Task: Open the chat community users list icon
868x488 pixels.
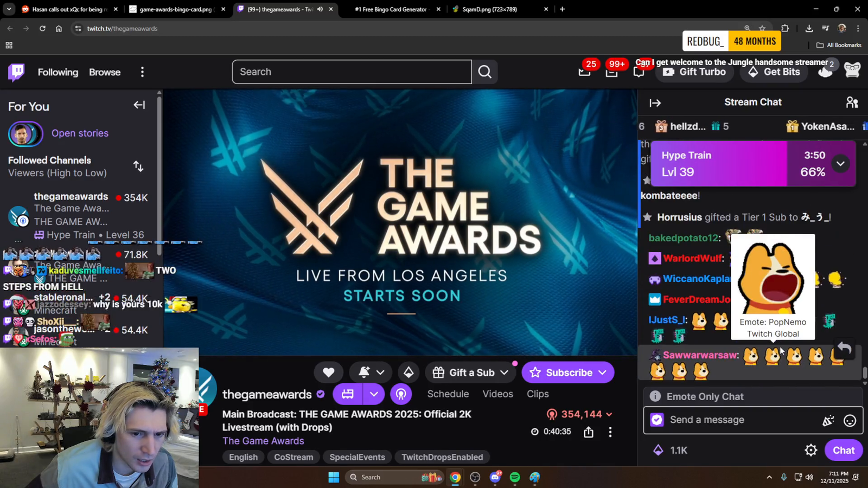Action: pyautogui.click(x=852, y=102)
